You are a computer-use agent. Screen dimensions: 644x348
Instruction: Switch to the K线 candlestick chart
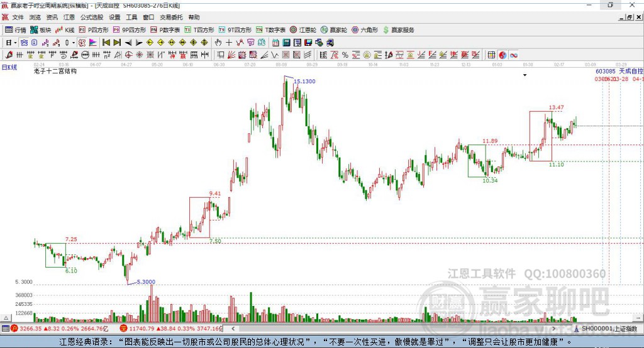(65, 30)
